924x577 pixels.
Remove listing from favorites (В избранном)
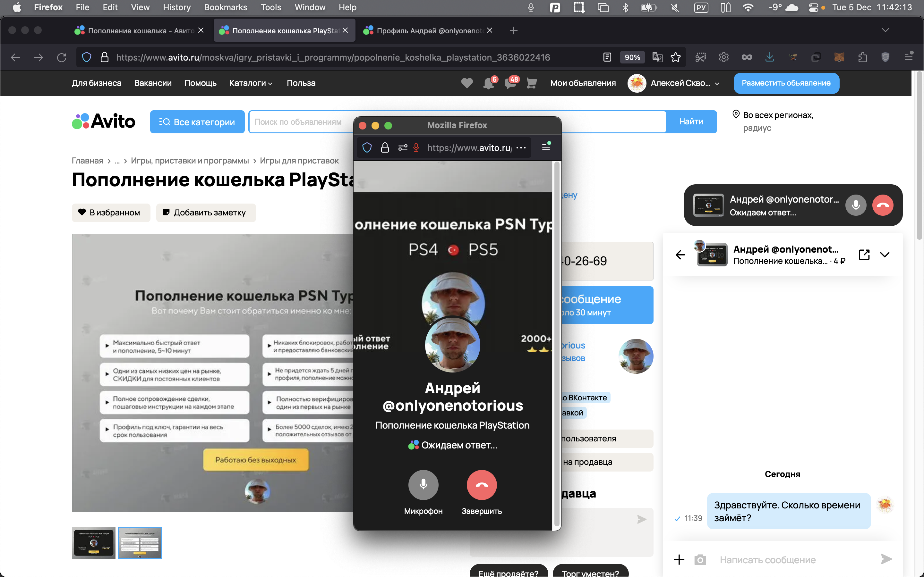pos(111,213)
